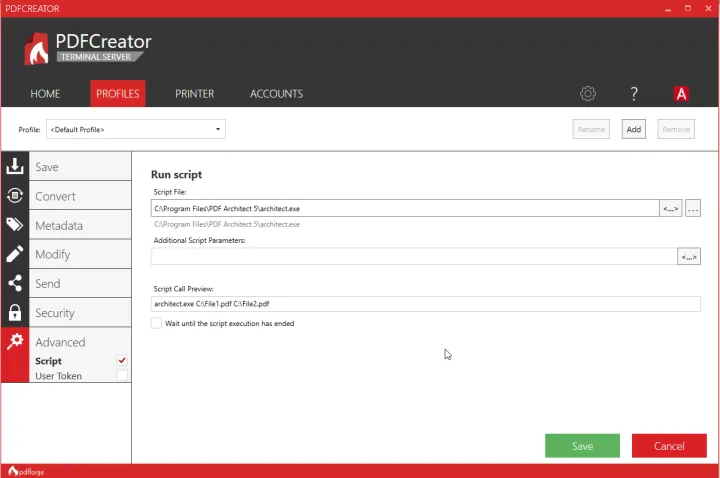Check Wait until script execution has ended

156,323
